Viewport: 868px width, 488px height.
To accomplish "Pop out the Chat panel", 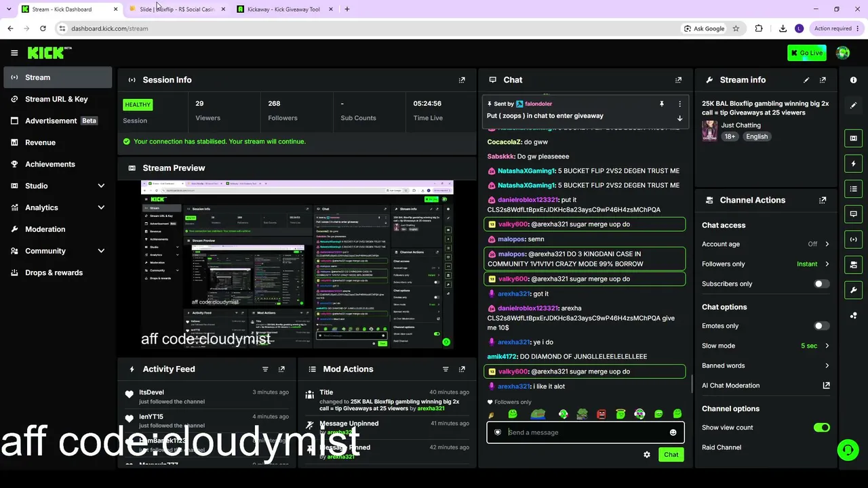I will coord(678,80).
